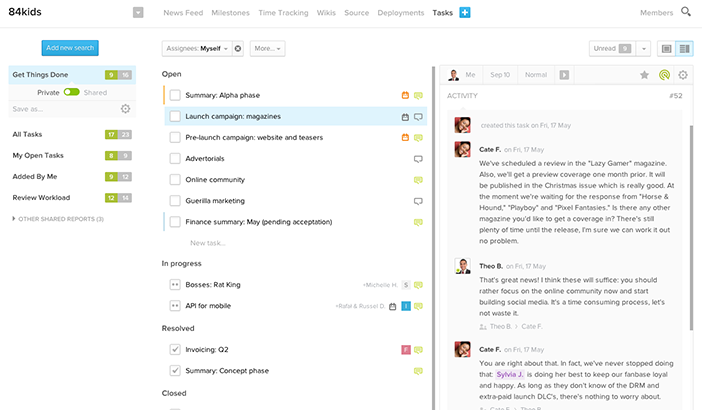The image size is (702, 410).
Task: Open the Milestones tab
Action: pyautogui.click(x=231, y=13)
